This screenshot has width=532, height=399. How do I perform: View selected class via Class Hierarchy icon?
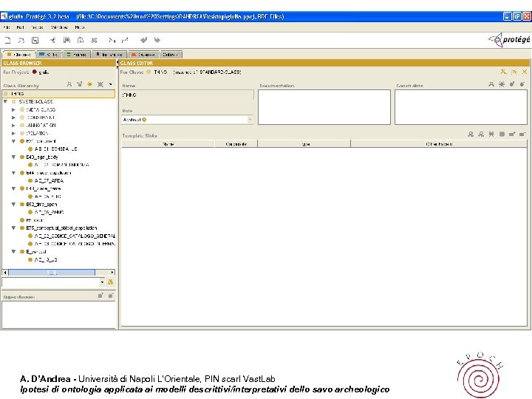coord(69,84)
